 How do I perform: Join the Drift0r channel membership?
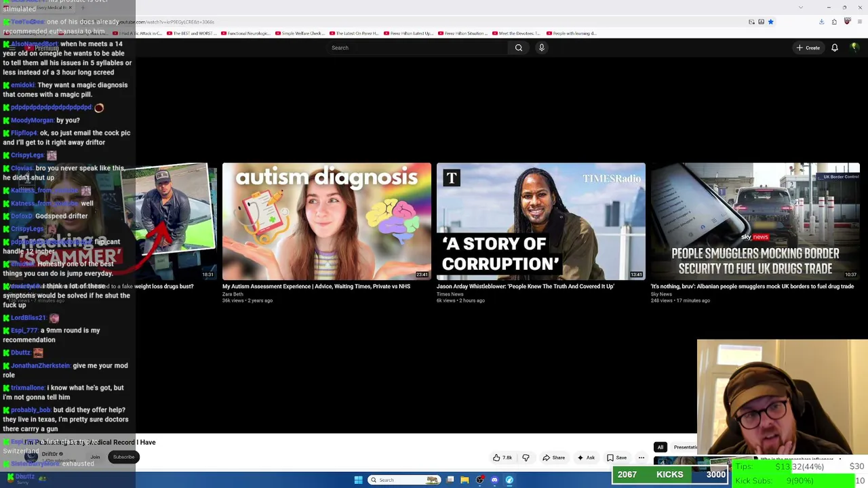(x=95, y=457)
